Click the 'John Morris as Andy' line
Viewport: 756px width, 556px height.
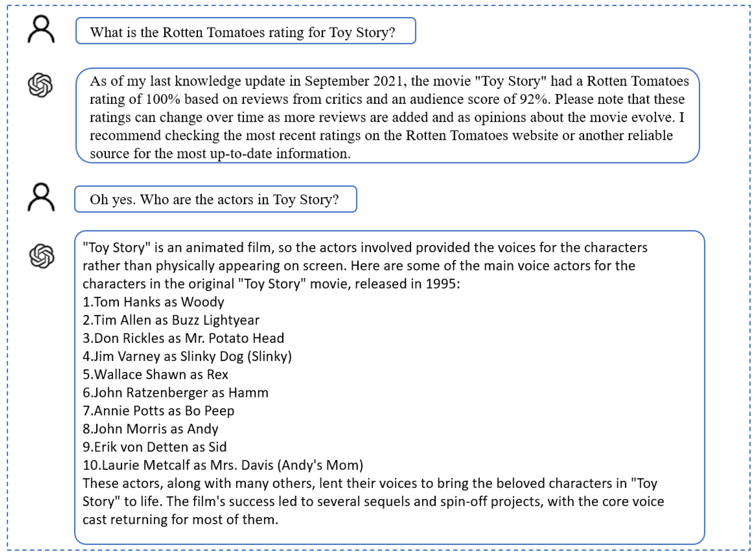click(150, 429)
